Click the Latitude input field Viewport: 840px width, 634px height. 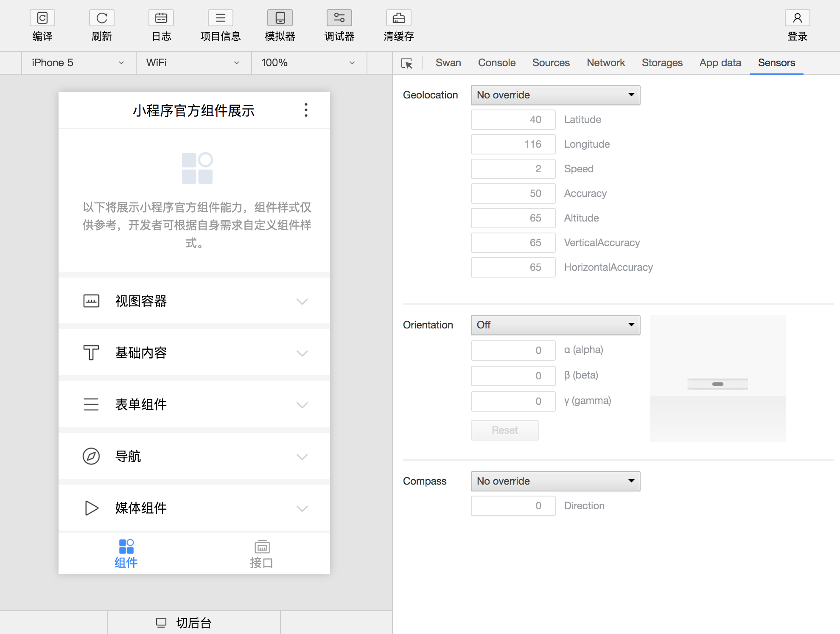[x=513, y=120]
